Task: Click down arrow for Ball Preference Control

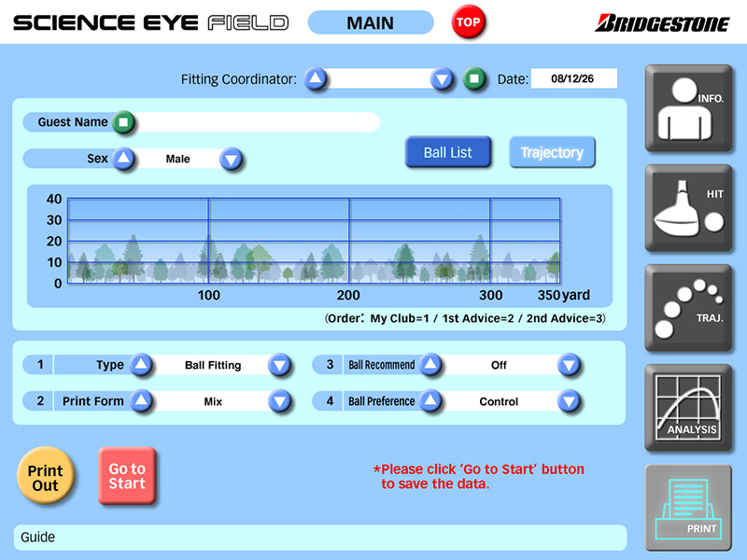Action: coord(569,401)
